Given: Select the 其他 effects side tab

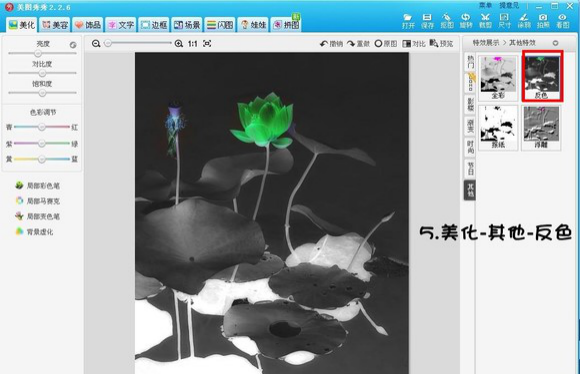Looking at the screenshot, I should coord(470,190).
